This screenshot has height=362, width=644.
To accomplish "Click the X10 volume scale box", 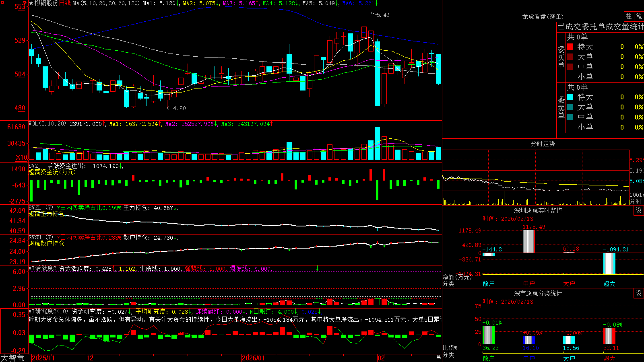I will [21, 157].
